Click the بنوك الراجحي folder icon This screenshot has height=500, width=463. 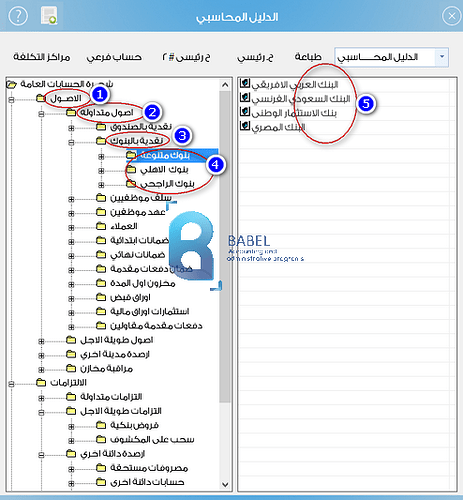pos(131,184)
